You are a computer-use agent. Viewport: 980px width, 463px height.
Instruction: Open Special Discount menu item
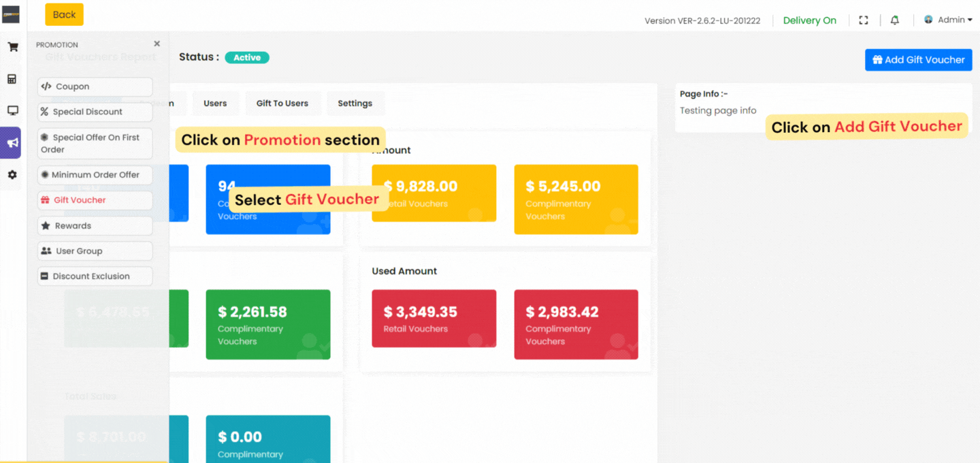(95, 112)
